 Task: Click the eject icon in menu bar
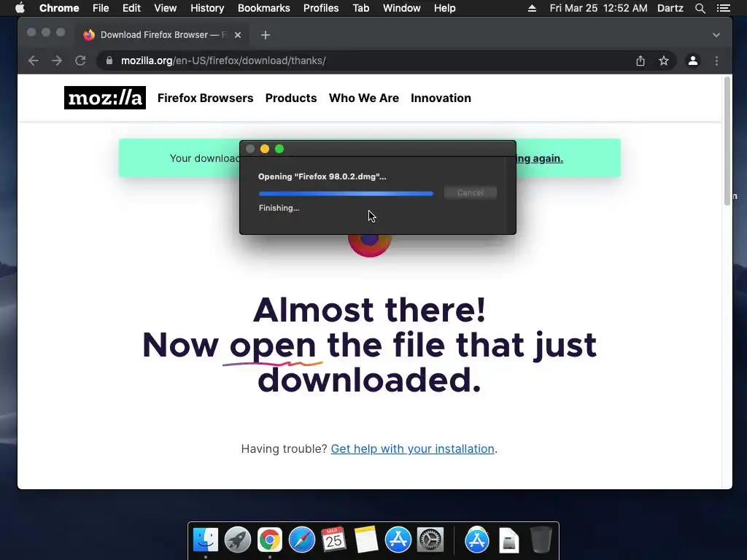tap(532, 8)
